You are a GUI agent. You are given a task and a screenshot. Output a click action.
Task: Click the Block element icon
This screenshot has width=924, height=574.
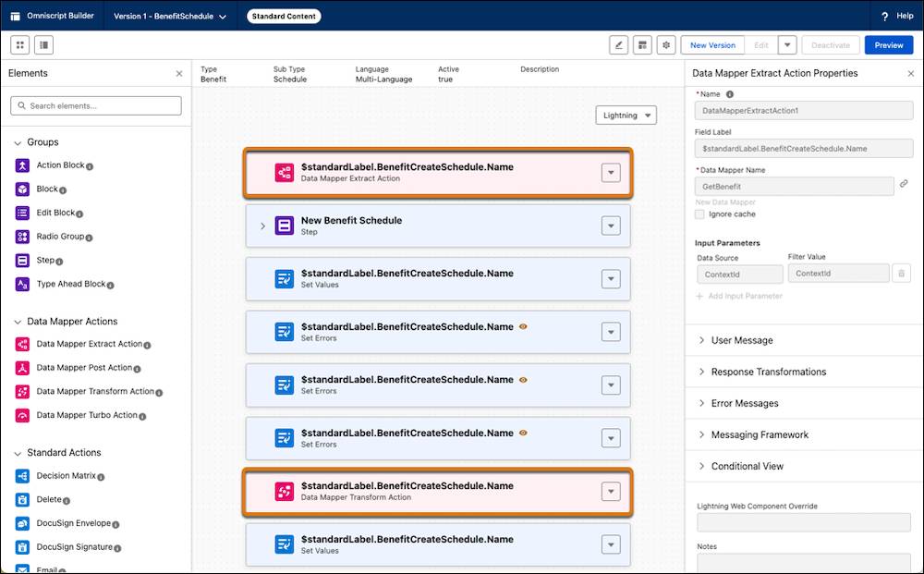[22, 189]
